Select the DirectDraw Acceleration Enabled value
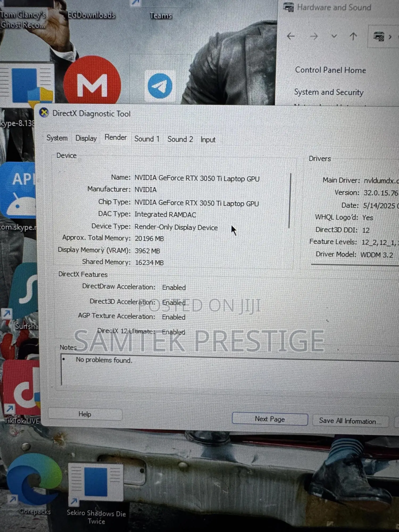399x532 pixels. pos(174,287)
